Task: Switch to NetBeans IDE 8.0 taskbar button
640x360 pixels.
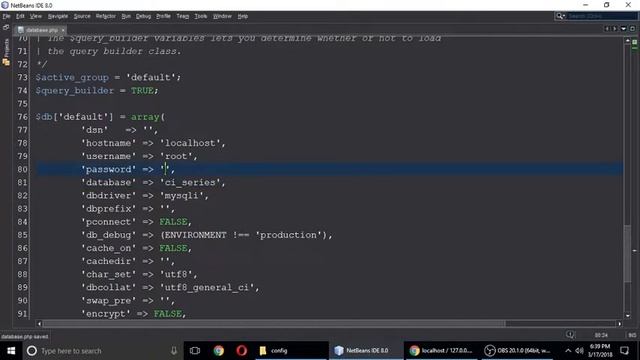Action: click(x=366, y=351)
